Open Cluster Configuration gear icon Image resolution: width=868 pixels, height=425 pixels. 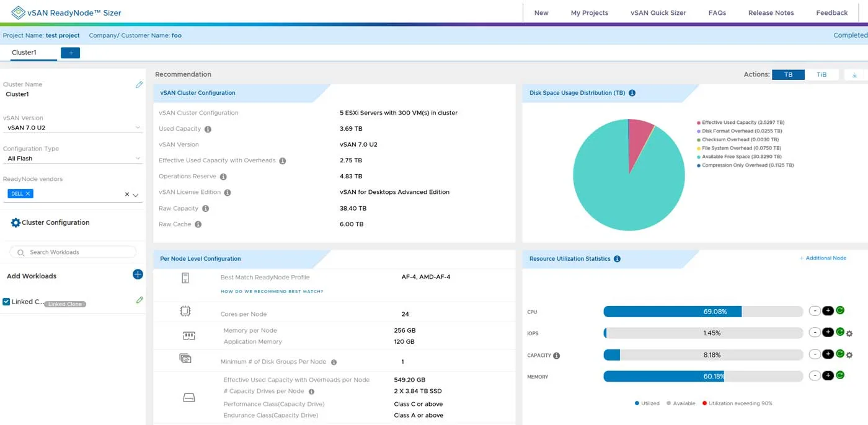point(15,222)
